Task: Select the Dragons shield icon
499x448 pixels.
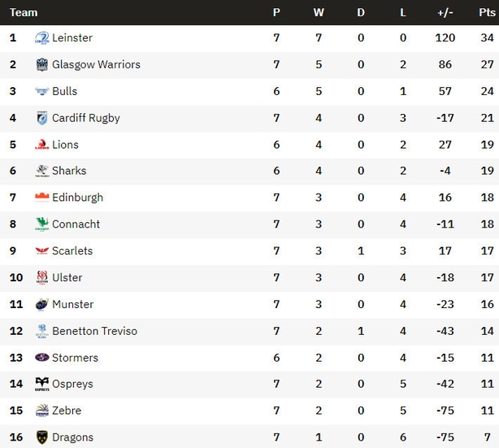Action: point(42,437)
